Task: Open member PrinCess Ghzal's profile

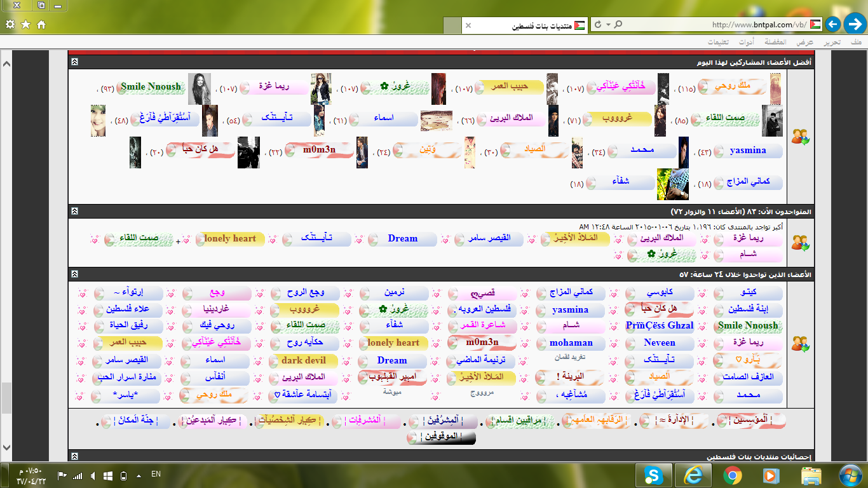Action: [x=660, y=325]
